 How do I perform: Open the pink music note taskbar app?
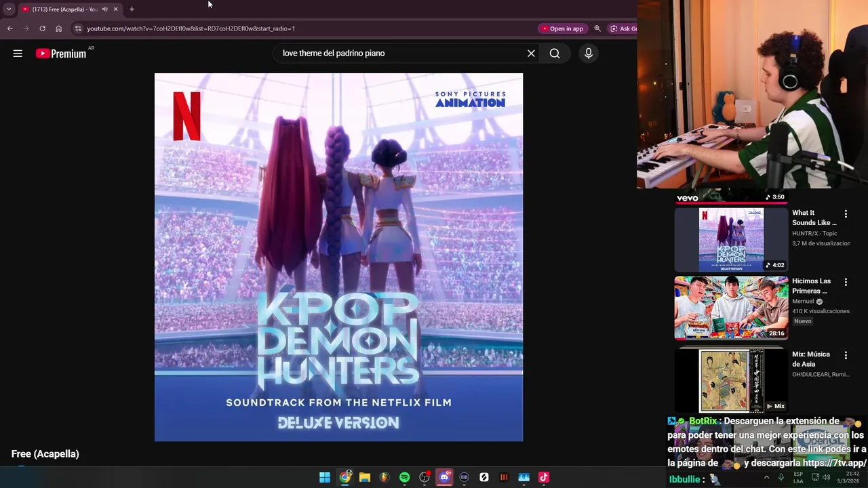[x=543, y=477]
